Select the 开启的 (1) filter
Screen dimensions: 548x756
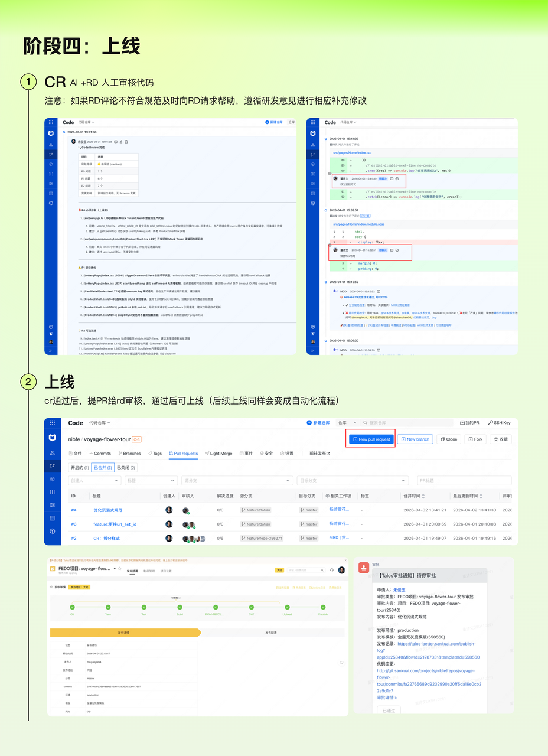[79, 467]
